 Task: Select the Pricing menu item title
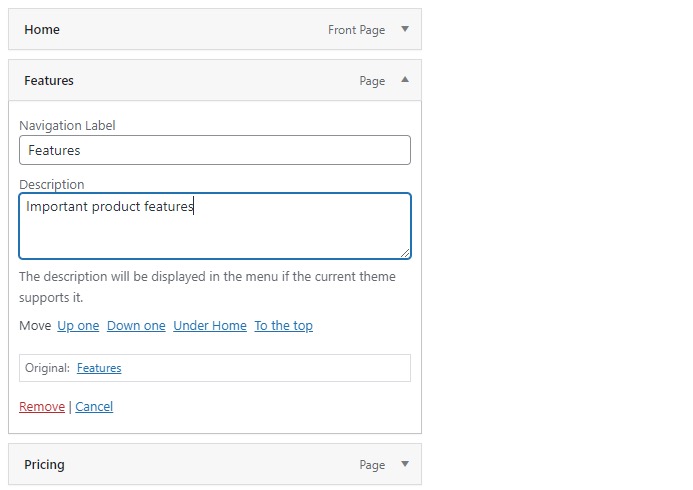click(x=44, y=464)
